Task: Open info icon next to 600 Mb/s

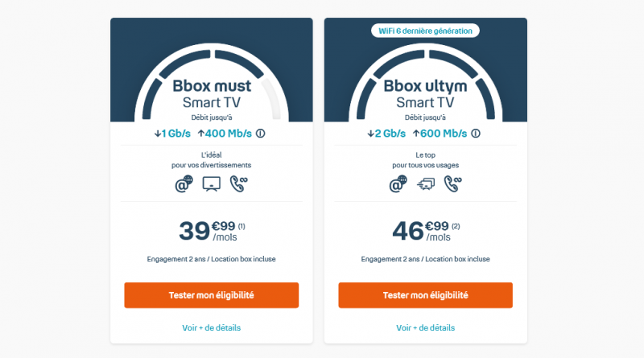Action: point(475,134)
